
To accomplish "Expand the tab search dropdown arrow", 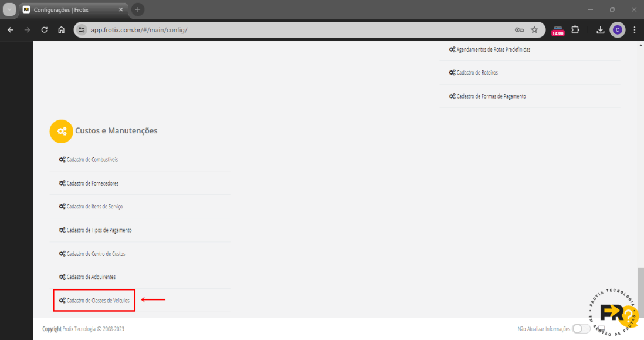I will pos(9,10).
